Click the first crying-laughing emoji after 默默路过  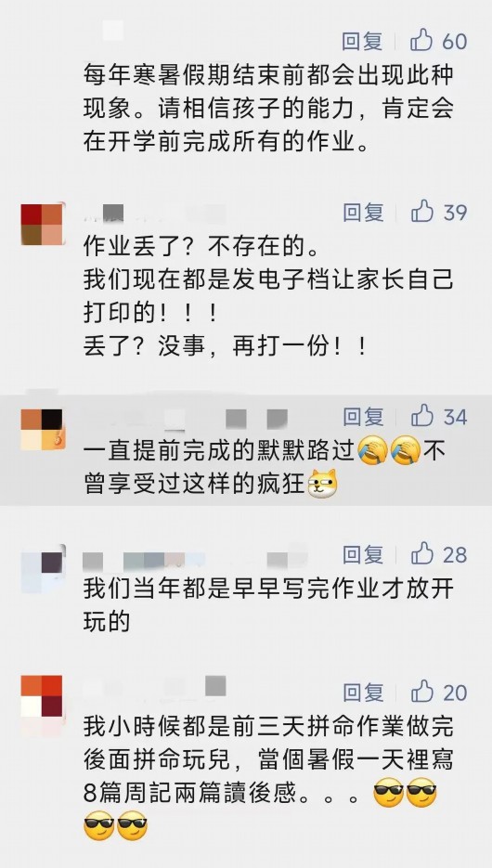point(372,450)
